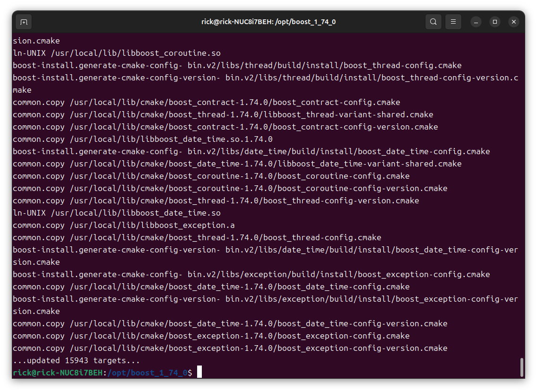Open a new terminal tab

pos(24,22)
